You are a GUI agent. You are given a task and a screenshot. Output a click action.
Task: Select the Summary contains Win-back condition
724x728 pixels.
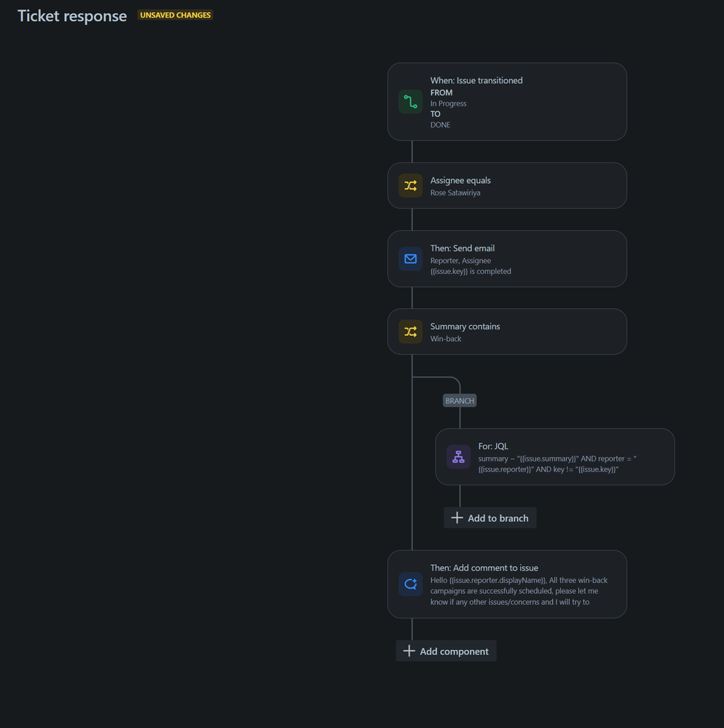(507, 332)
